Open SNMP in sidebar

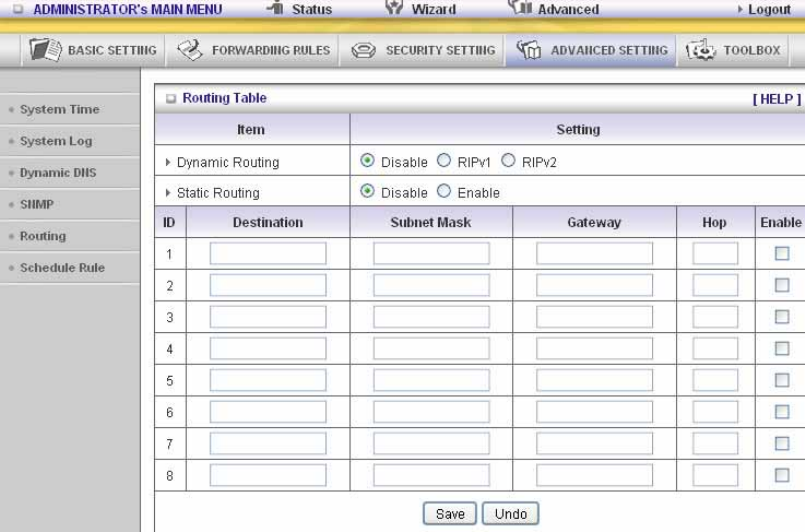[x=37, y=204]
